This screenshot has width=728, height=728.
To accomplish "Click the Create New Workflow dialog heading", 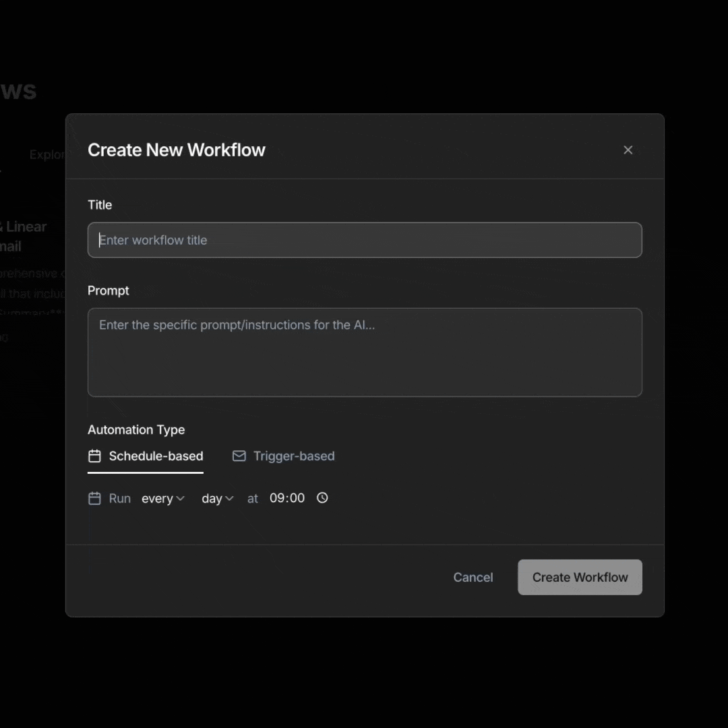I will [x=177, y=150].
